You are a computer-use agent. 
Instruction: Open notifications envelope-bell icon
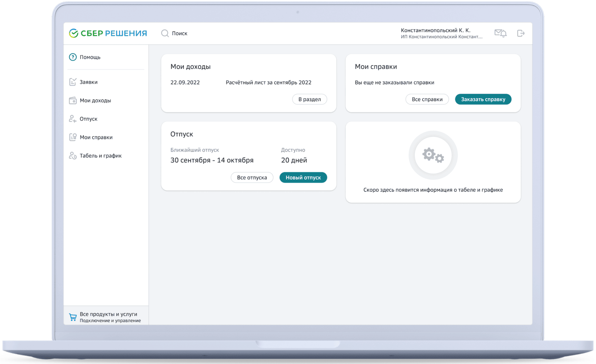pyautogui.click(x=501, y=33)
